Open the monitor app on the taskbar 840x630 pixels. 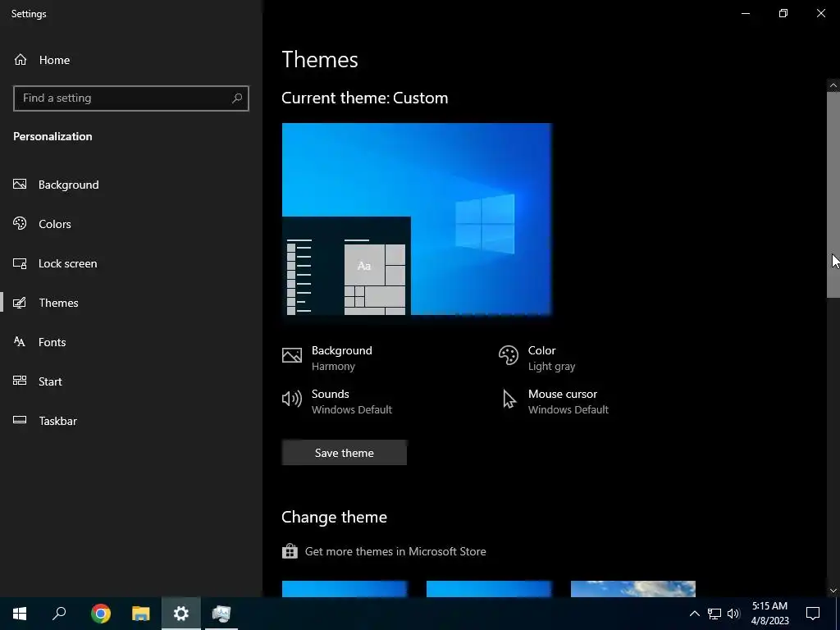tap(221, 614)
